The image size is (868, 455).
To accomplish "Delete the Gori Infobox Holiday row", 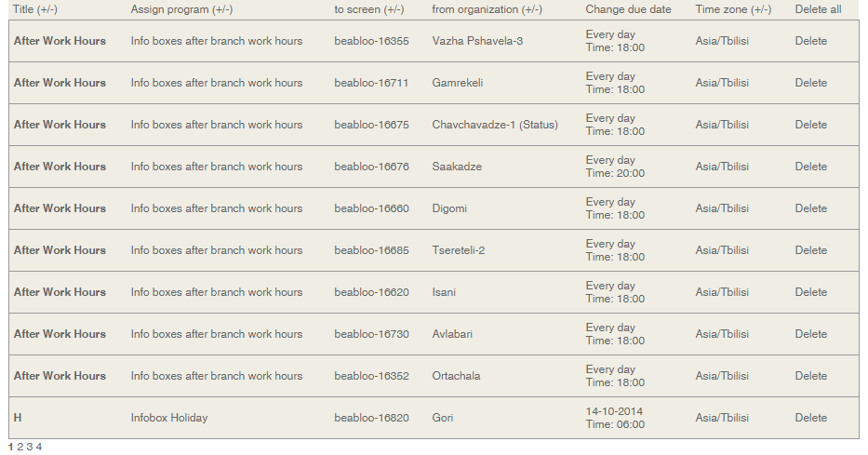I will pyautogui.click(x=810, y=418).
